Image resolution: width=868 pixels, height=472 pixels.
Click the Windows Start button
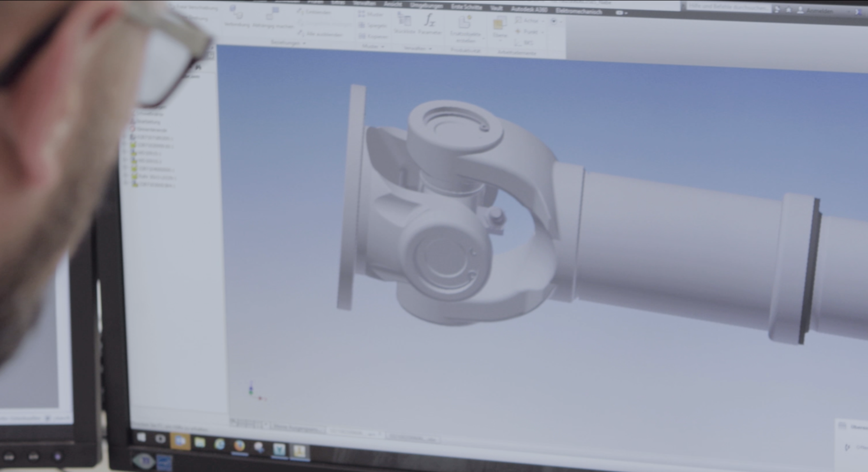[141, 438]
